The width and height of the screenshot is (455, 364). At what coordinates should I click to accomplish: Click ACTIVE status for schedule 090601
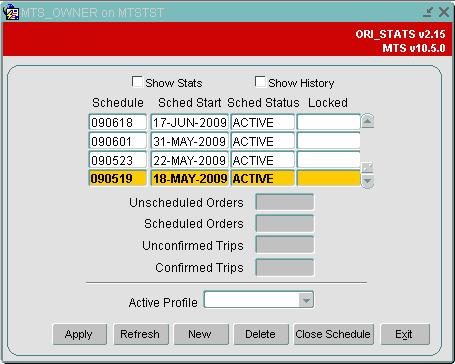[263, 141]
